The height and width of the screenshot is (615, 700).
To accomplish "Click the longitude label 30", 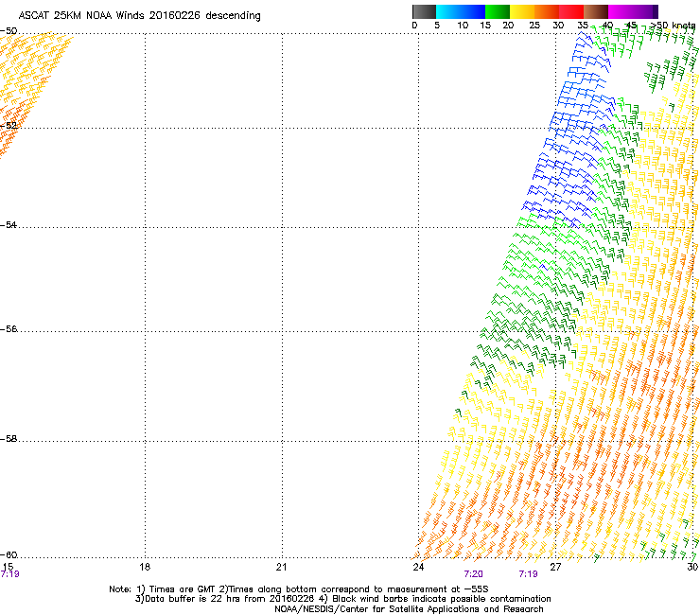I will click(692, 567).
